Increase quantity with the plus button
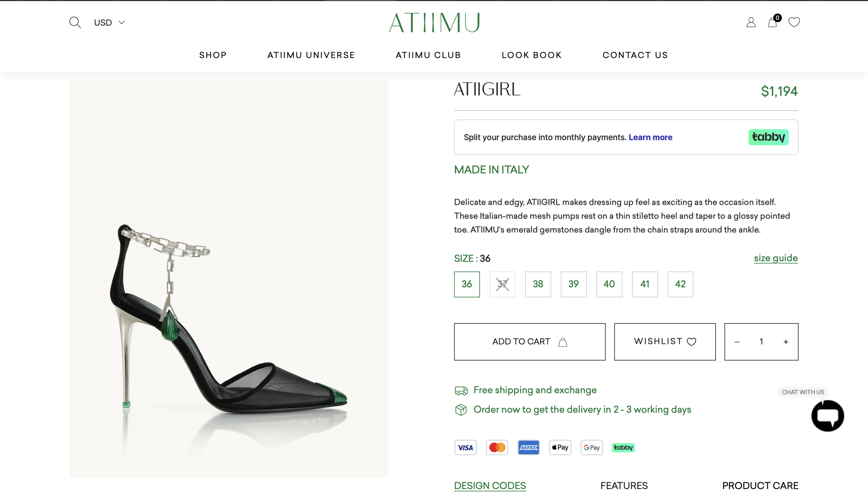This screenshot has height=496, width=868. click(x=786, y=342)
